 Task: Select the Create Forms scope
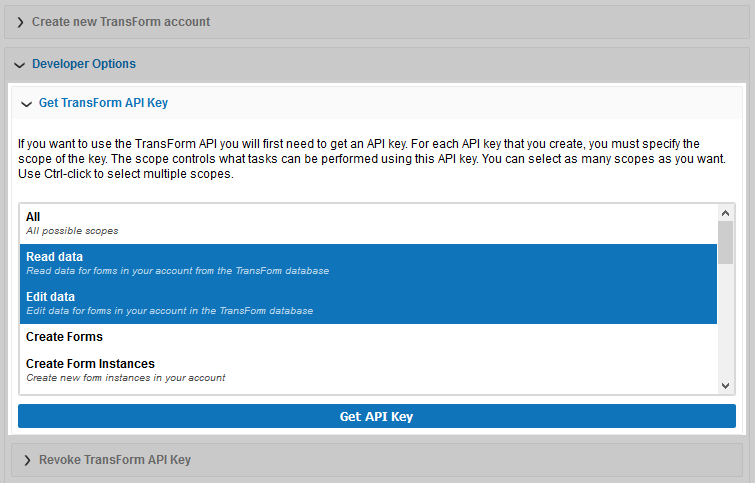pos(368,337)
